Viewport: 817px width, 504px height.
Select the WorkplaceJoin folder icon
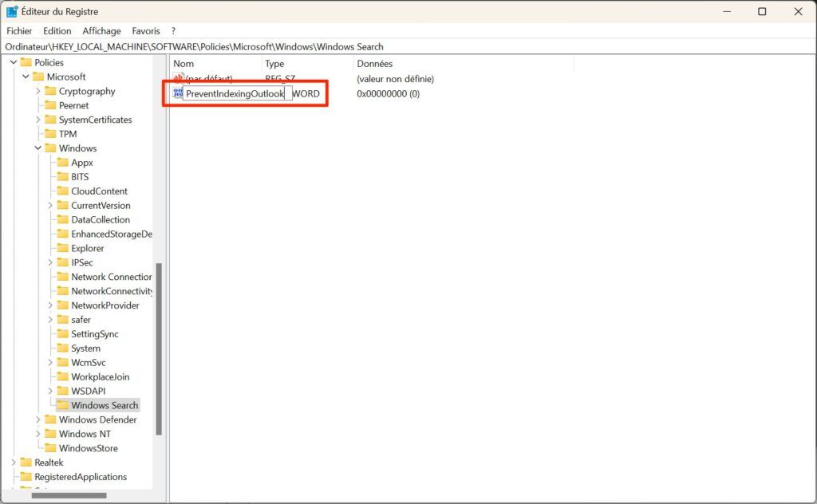62,377
